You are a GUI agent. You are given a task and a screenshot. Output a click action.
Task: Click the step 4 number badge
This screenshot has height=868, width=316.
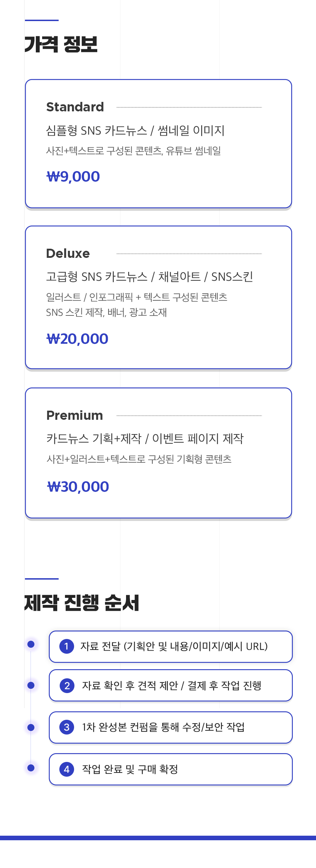point(67,769)
